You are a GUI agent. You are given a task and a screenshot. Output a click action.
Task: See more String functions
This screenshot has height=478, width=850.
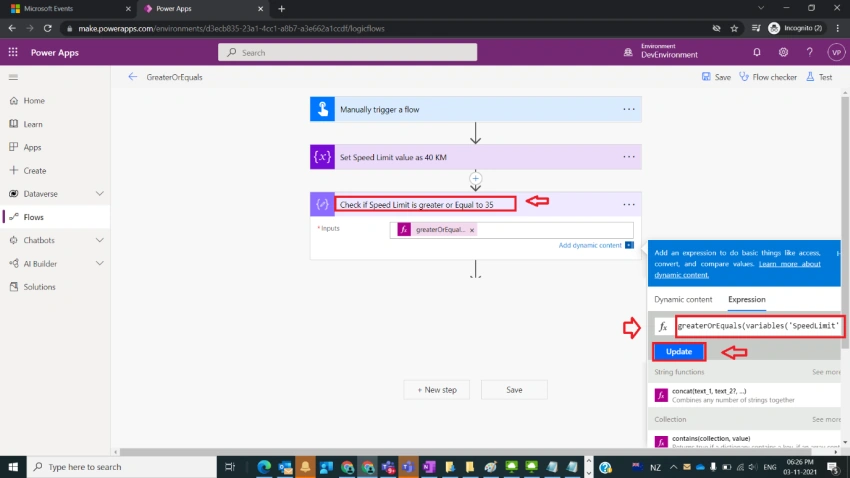pos(826,372)
